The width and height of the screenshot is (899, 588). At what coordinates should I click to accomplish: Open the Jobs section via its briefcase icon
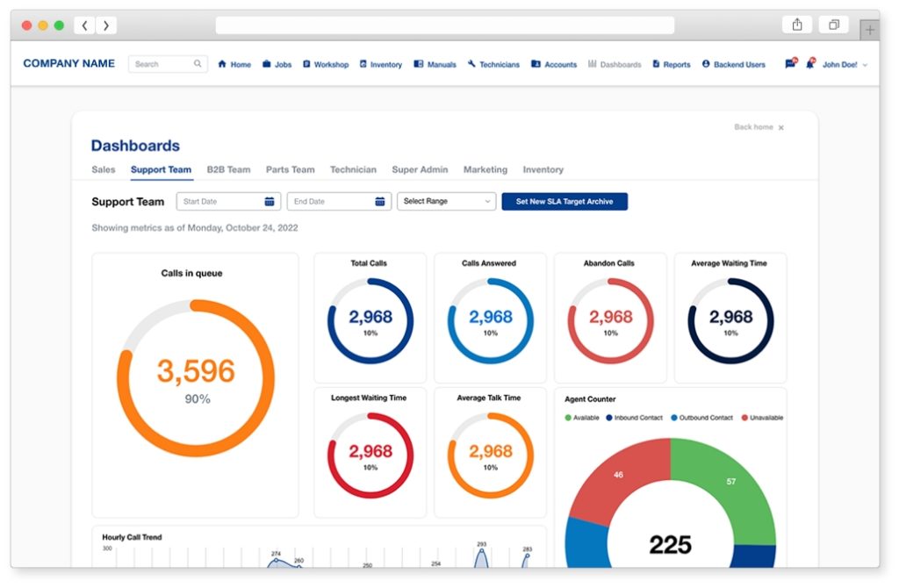click(x=265, y=64)
